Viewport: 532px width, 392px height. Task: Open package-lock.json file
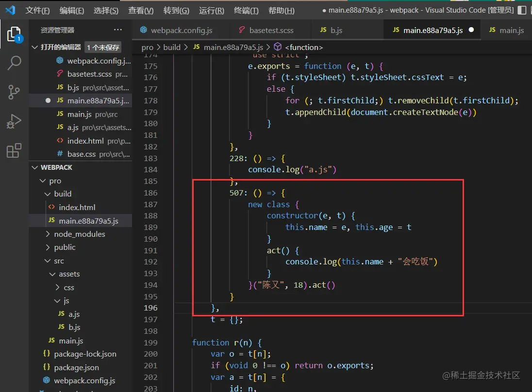coord(81,354)
